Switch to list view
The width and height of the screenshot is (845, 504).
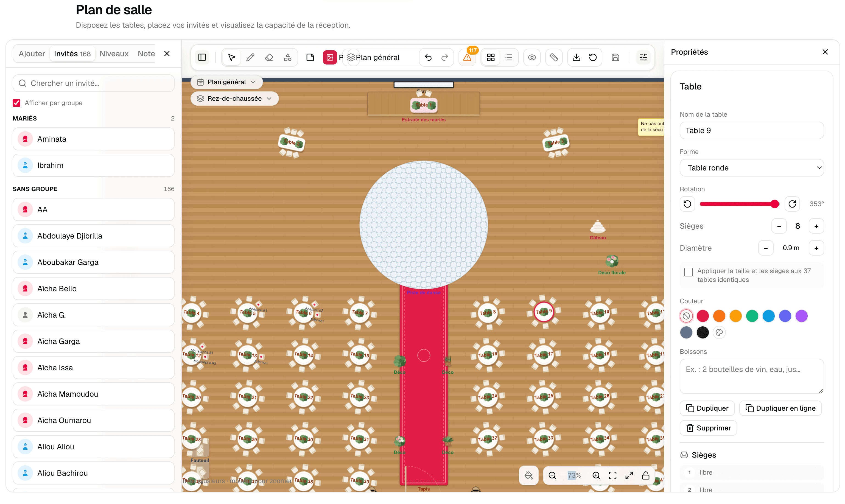(508, 57)
